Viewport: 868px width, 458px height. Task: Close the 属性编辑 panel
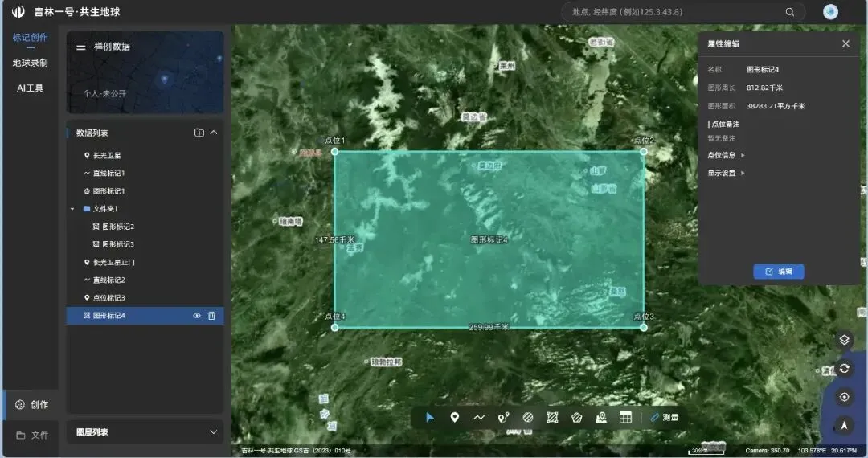[845, 43]
